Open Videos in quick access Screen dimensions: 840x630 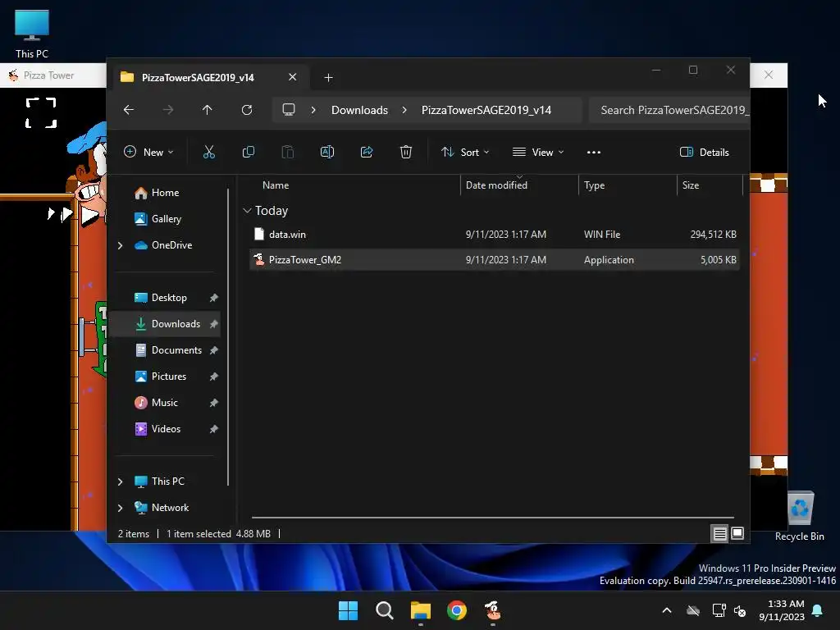tap(165, 429)
